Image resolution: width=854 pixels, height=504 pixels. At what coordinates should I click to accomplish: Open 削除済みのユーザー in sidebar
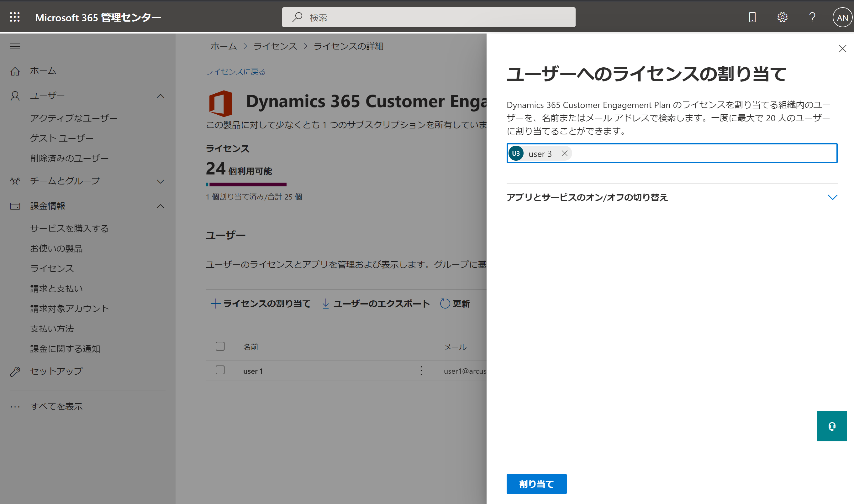tap(69, 158)
